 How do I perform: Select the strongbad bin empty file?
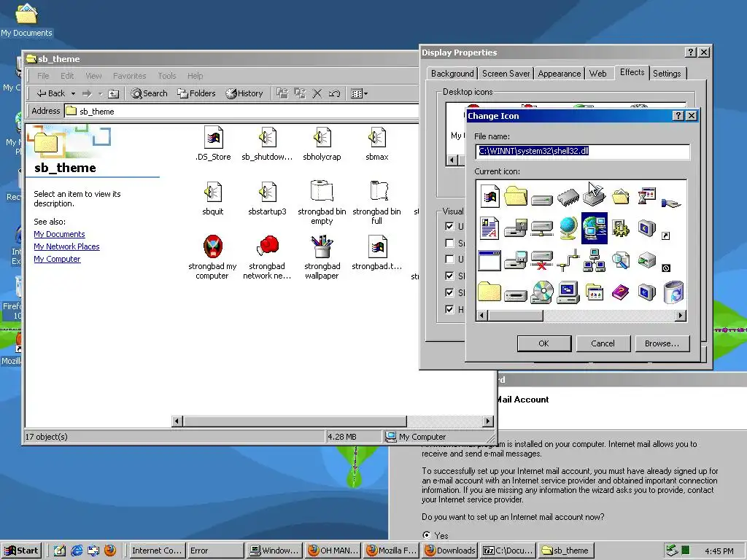point(322,203)
